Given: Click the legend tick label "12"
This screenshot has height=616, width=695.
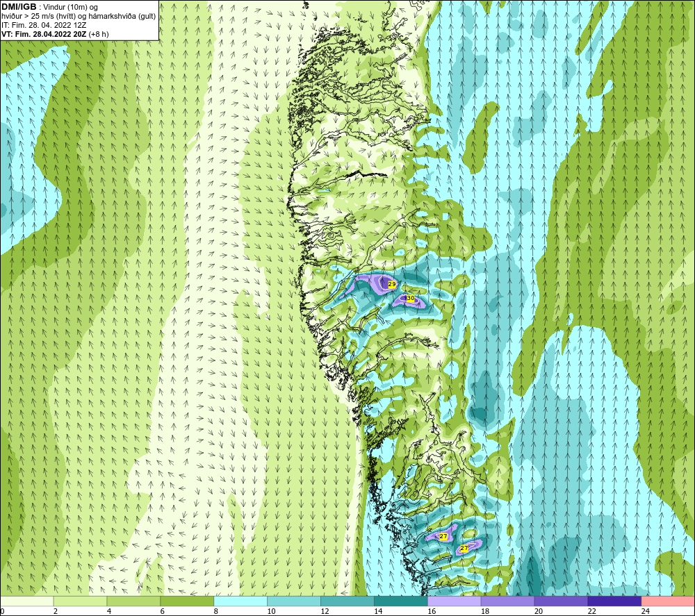Looking at the screenshot, I should click(x=325, y=611).
